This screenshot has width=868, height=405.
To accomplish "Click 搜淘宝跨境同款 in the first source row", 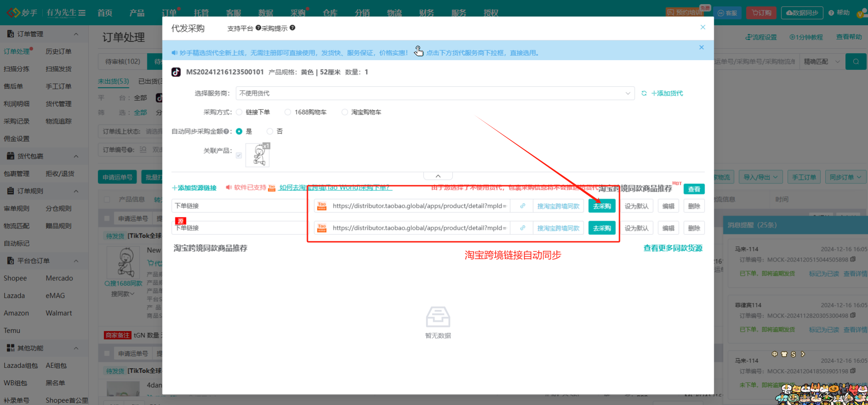I will click(558, 206).
